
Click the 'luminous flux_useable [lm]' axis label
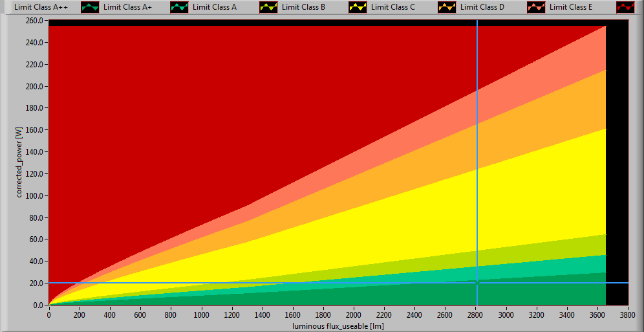pos(338,326)
